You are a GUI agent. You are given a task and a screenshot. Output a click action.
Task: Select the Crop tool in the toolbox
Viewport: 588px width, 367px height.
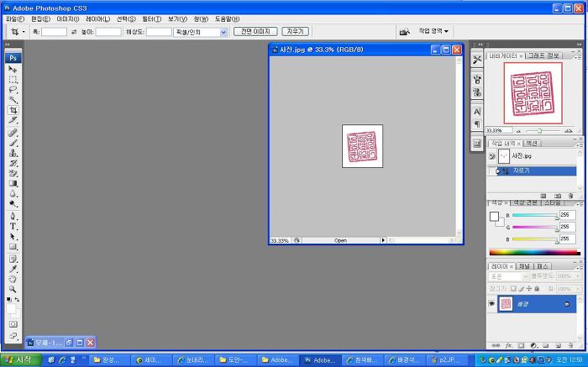click(x=13, y=110)
